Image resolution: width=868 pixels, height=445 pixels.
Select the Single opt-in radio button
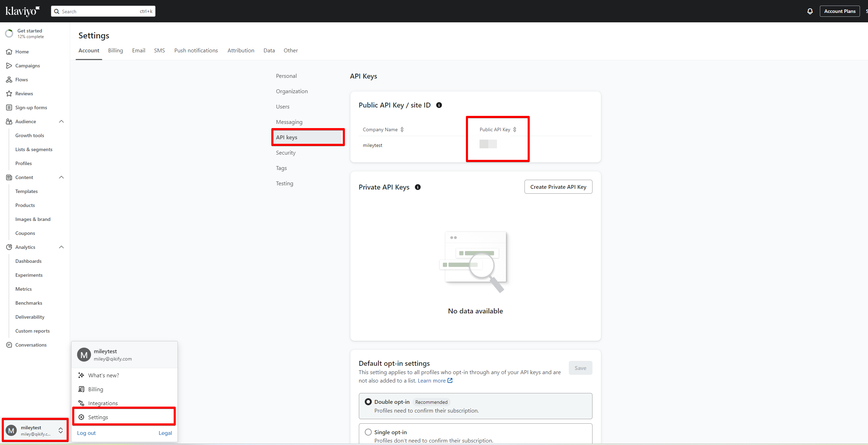coord(368,432)
